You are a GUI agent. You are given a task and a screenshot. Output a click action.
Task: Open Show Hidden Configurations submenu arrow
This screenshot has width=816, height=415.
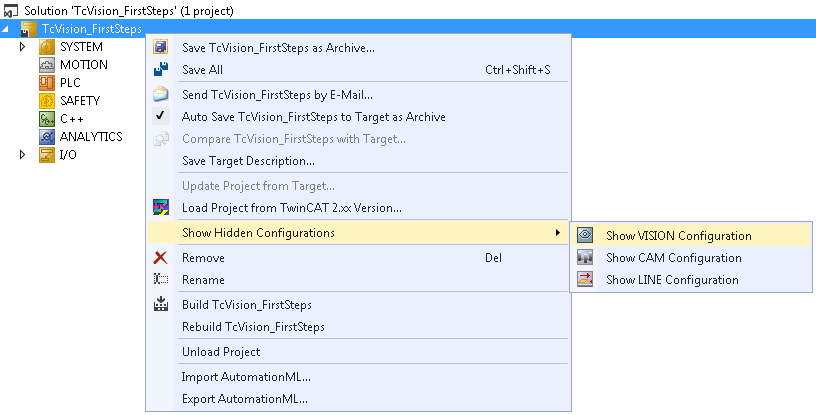pyautogui.click(x=558, y=232)
